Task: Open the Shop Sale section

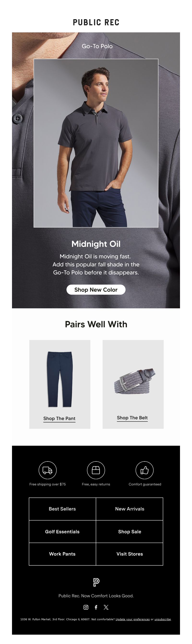Action: [130, 532]
